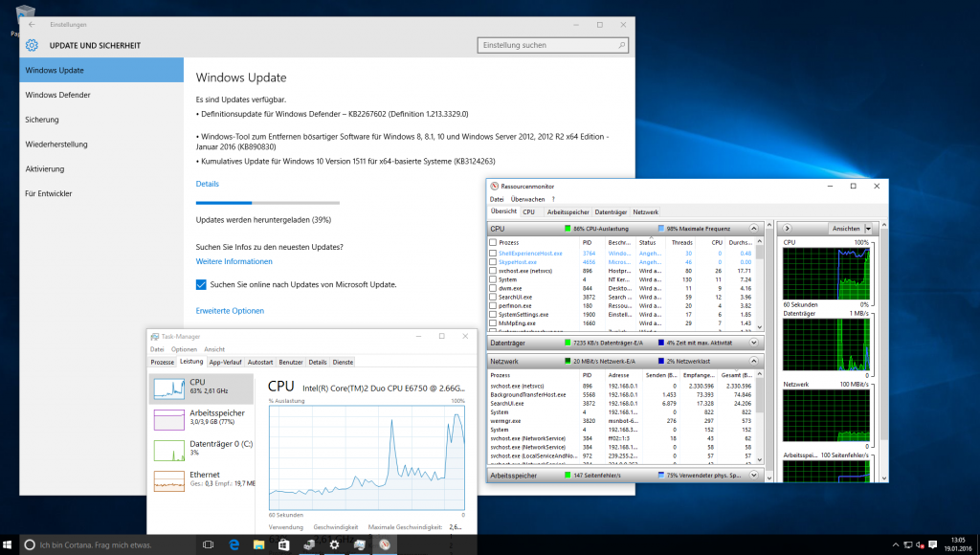980x555 pixels.
Task: Click the Task-Manager title bar icon
Action: [154, 336]
